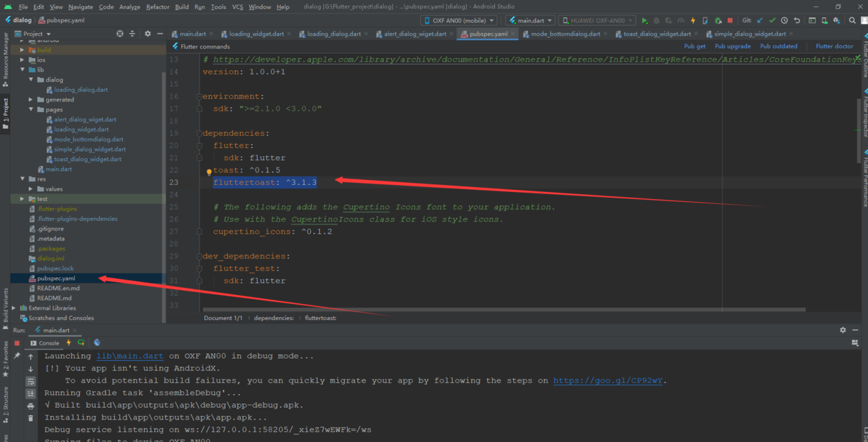The width and height of the screenshot is (868, 442).
Task: Click Pub get
Action: coord(694,46)
